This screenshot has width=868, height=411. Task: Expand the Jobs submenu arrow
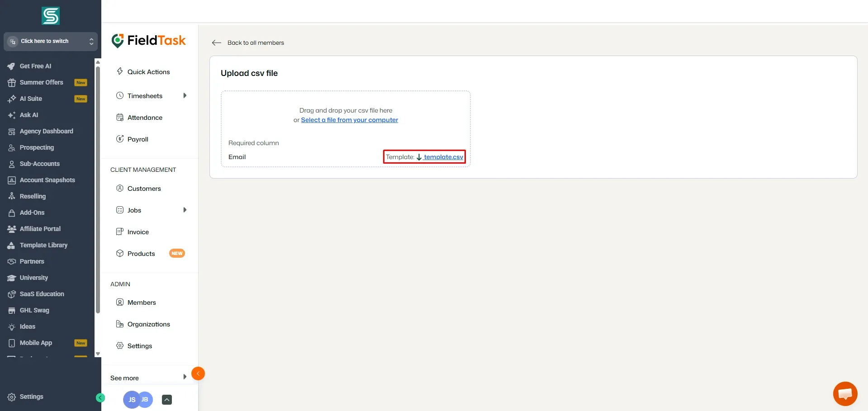click(185, 210)
